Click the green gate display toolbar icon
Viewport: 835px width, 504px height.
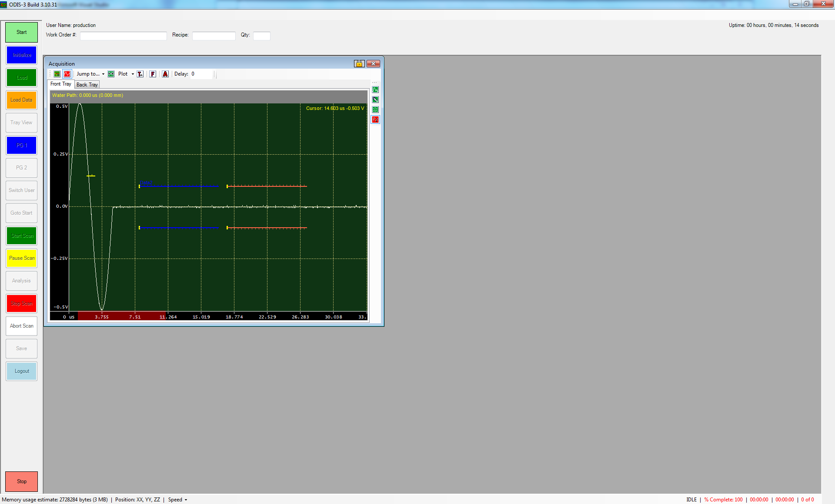point(57,74)
